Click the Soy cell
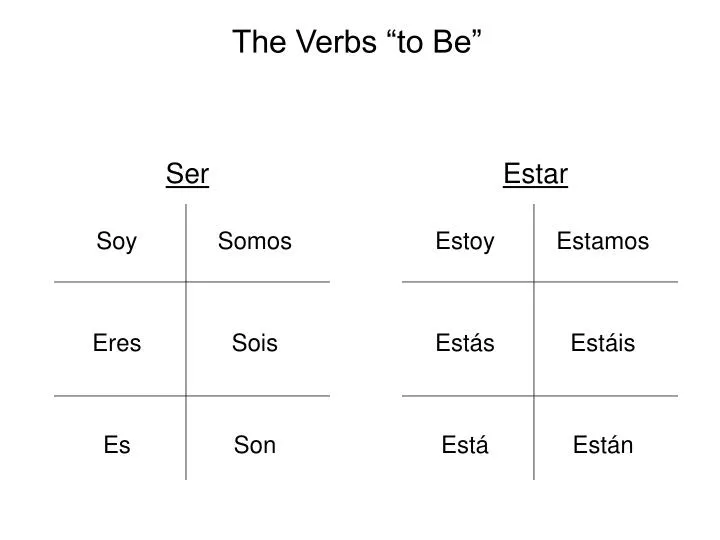This screenshot has width=720, height=540. (x=117, y=242)
